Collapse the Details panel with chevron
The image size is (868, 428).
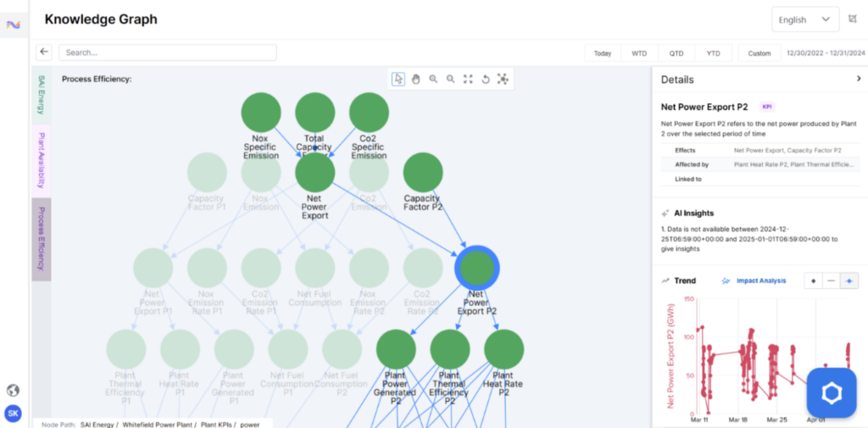coord(859,79)
